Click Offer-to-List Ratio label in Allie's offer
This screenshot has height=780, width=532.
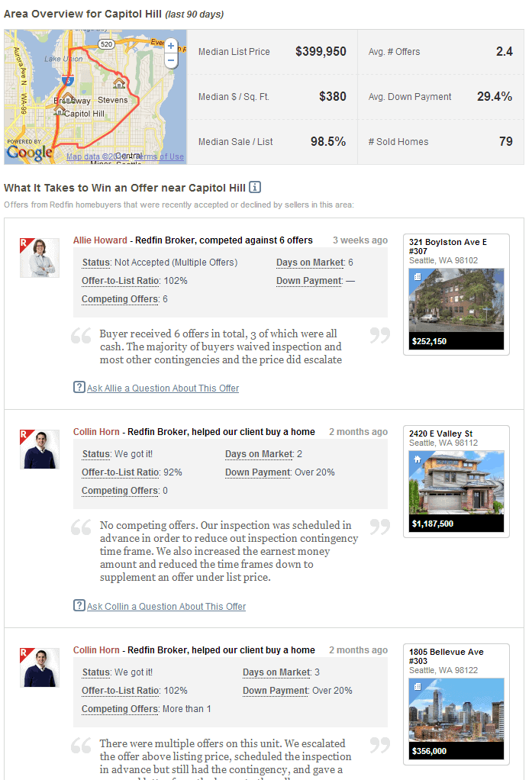[120, 281]
